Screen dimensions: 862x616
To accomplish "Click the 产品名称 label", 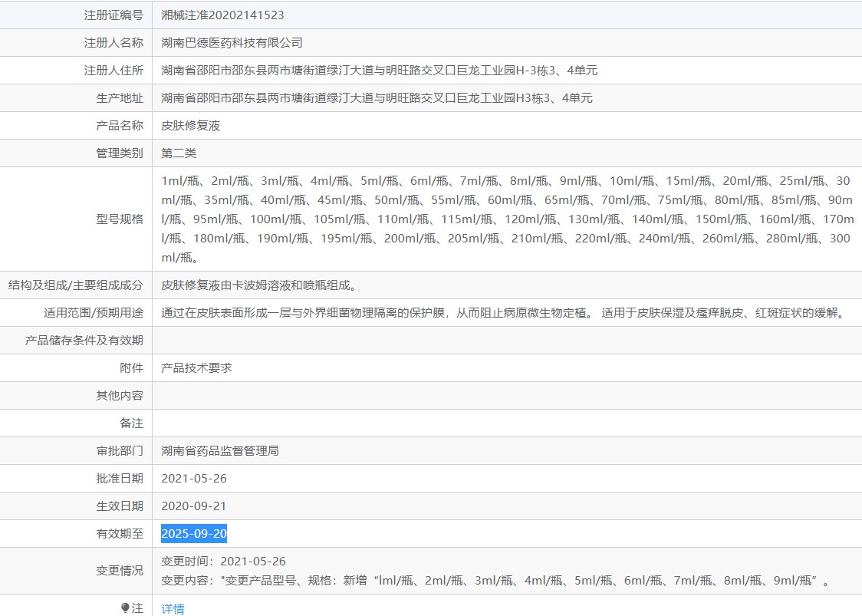I will click(x=120, y=125).
